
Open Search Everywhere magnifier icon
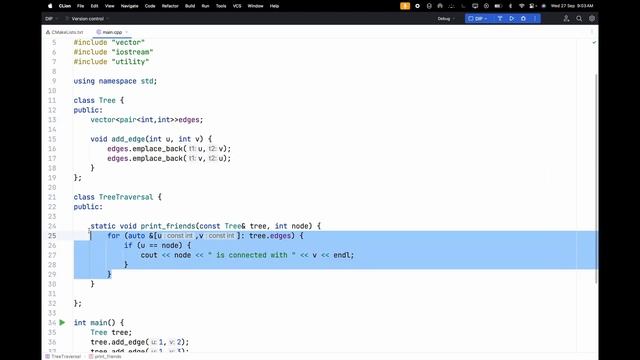point(579,18)
